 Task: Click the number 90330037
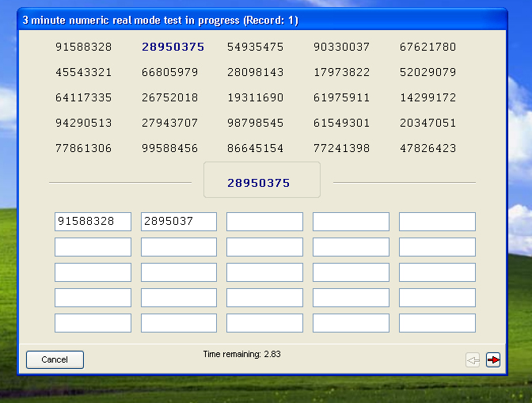tap(342, 47)
